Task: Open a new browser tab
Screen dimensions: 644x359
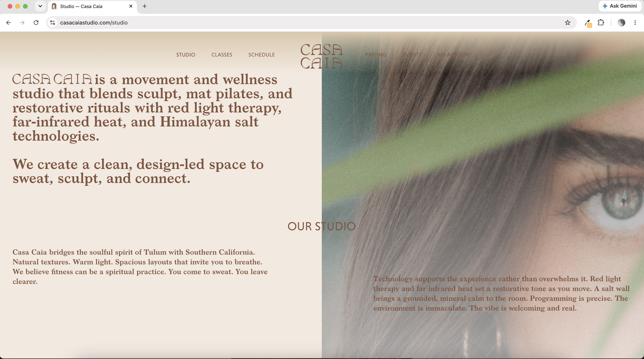Action: point(145,6)
